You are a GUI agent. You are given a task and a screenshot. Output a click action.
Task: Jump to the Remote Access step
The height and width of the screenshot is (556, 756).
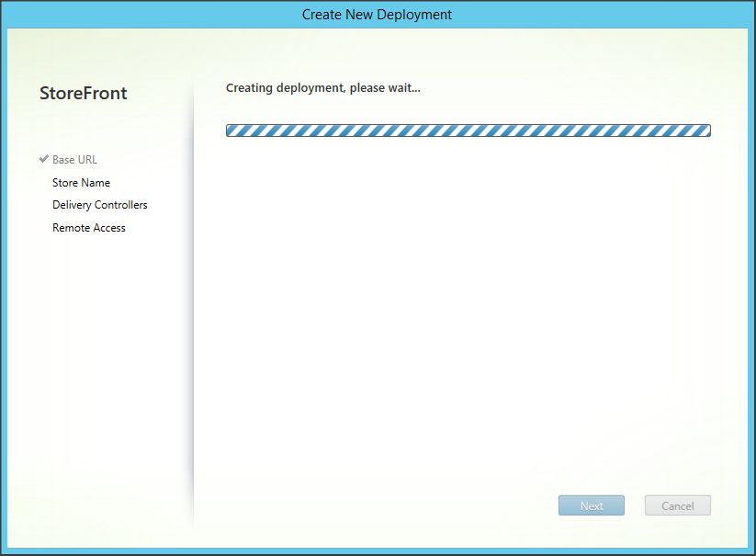[88, 228]
